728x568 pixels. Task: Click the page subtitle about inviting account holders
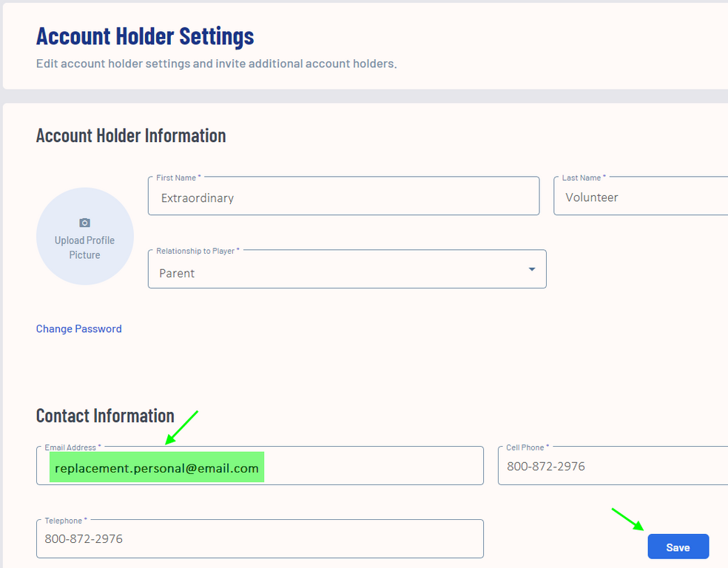pos(216,64)
